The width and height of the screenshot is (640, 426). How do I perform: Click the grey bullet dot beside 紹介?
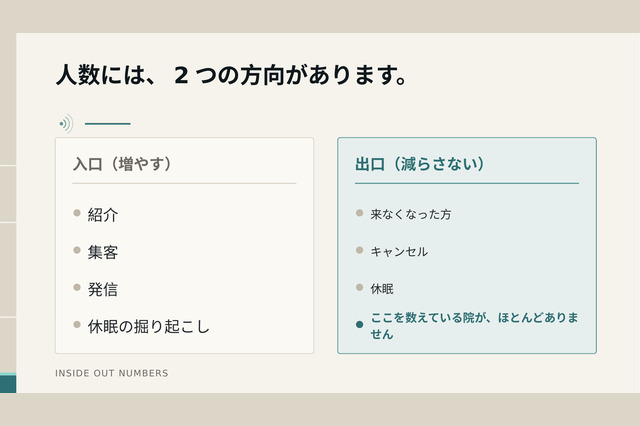tap(77, 213)
